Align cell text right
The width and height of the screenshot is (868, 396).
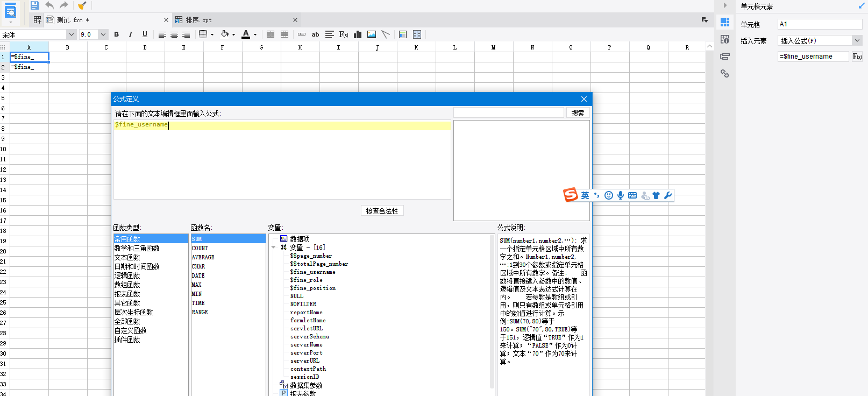[186, 34]
